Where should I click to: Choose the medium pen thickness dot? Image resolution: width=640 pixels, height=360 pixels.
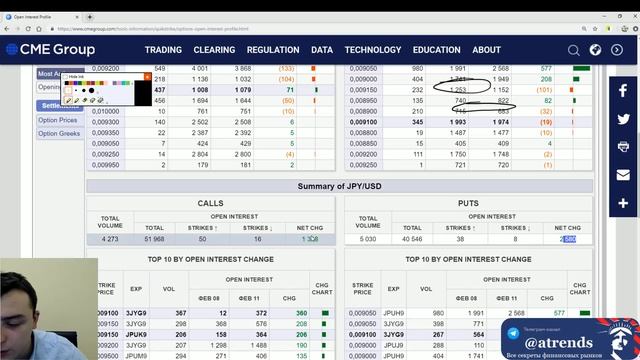point(84,90)
